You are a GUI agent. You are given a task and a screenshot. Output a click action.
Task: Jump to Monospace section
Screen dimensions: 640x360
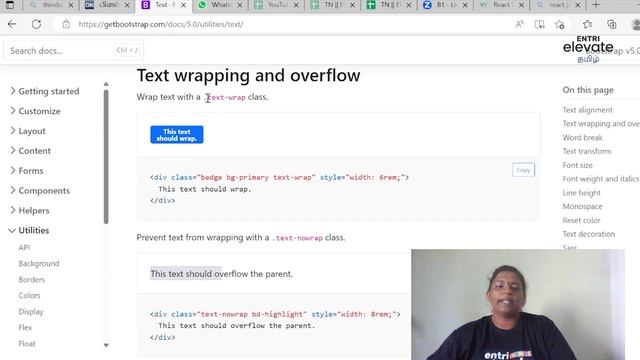click(582, 207)
